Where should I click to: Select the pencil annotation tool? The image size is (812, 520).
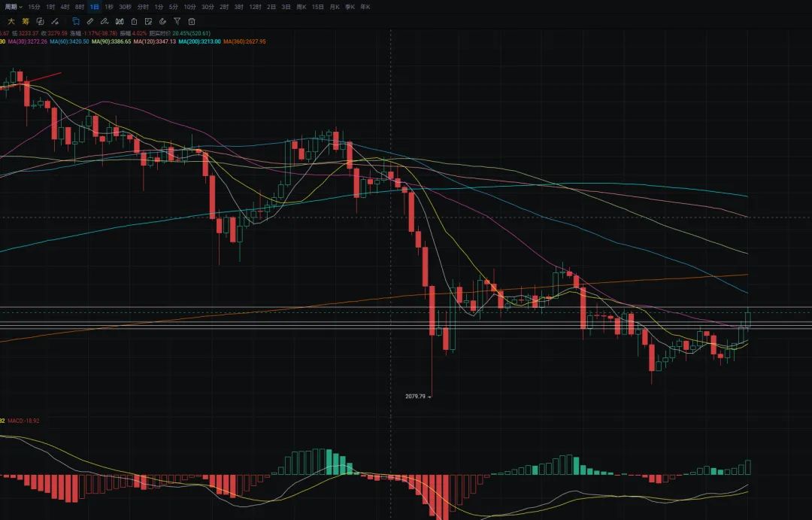[91, 21]
